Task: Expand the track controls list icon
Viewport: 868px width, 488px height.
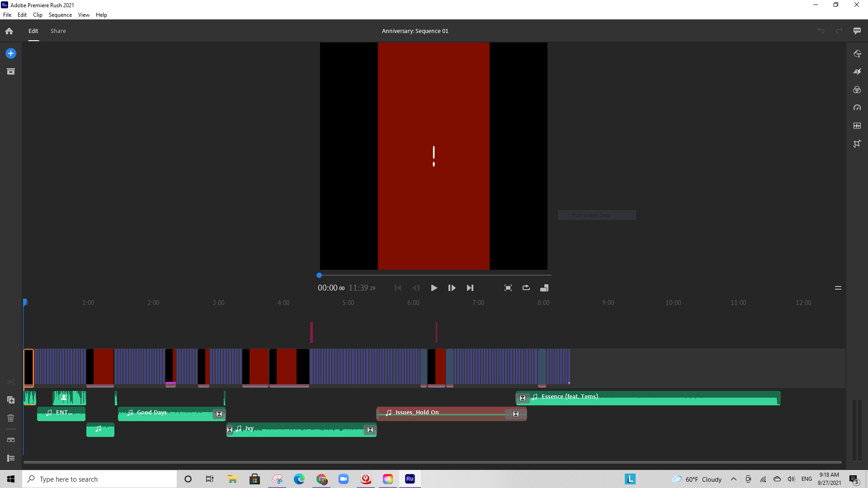Action: pyautogui.click(x=10, y=458)
